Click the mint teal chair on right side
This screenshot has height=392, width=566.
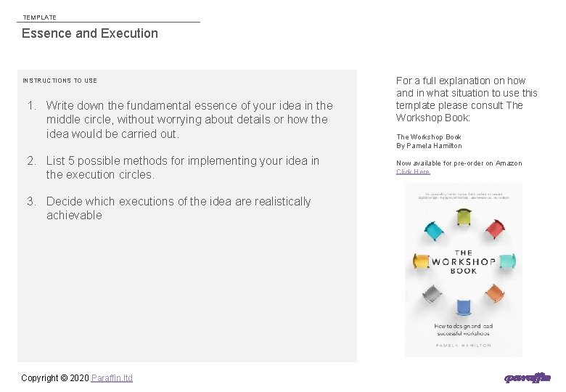coord(507,261)
